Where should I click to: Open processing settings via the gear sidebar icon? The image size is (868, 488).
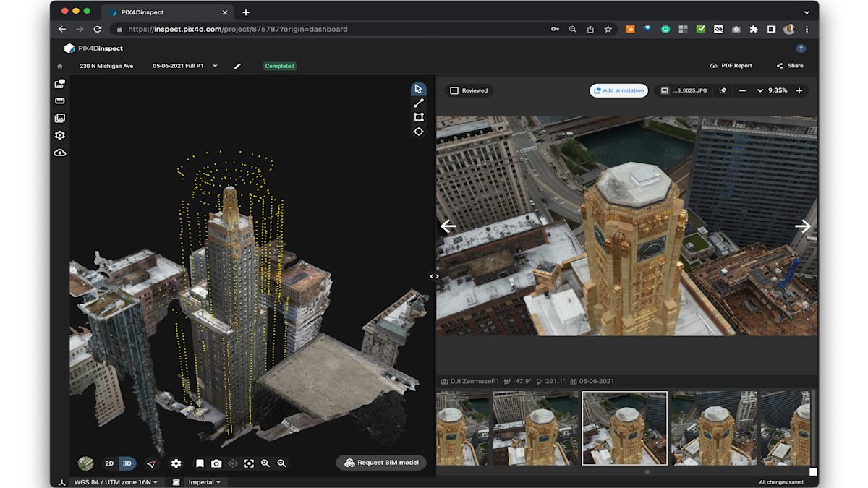point(59,135)
